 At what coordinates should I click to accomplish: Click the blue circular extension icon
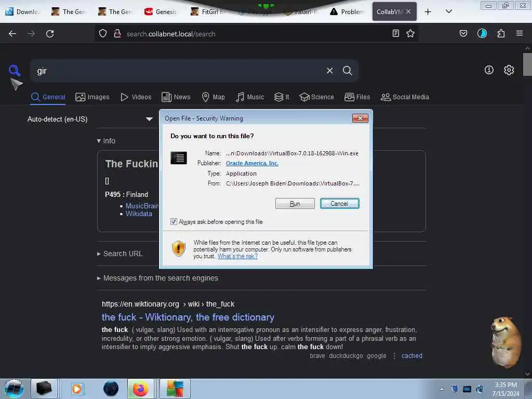tap(482, 33)
